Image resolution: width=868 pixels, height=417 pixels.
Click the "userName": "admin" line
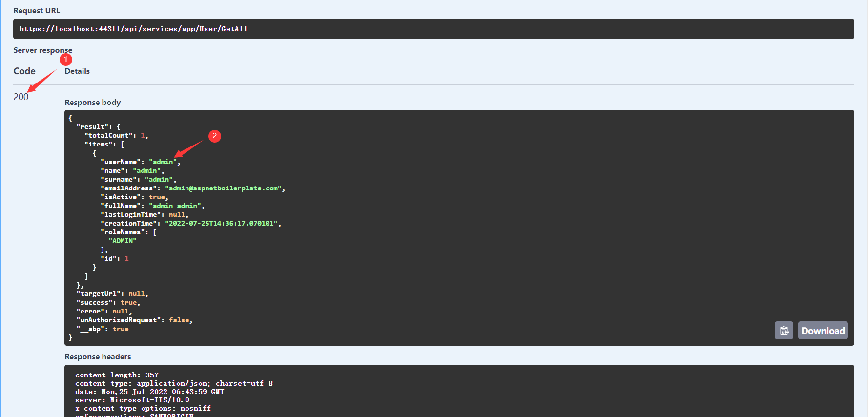pyautogui.click(x=141, y=162)
